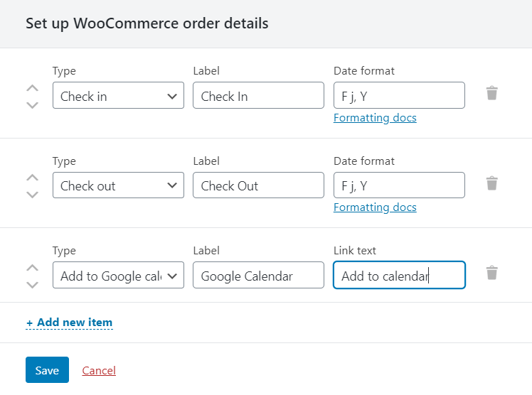This screenshot has width=532, height=395.
Task: Focus the Check in date format field
Action: [x=399, y=95]
